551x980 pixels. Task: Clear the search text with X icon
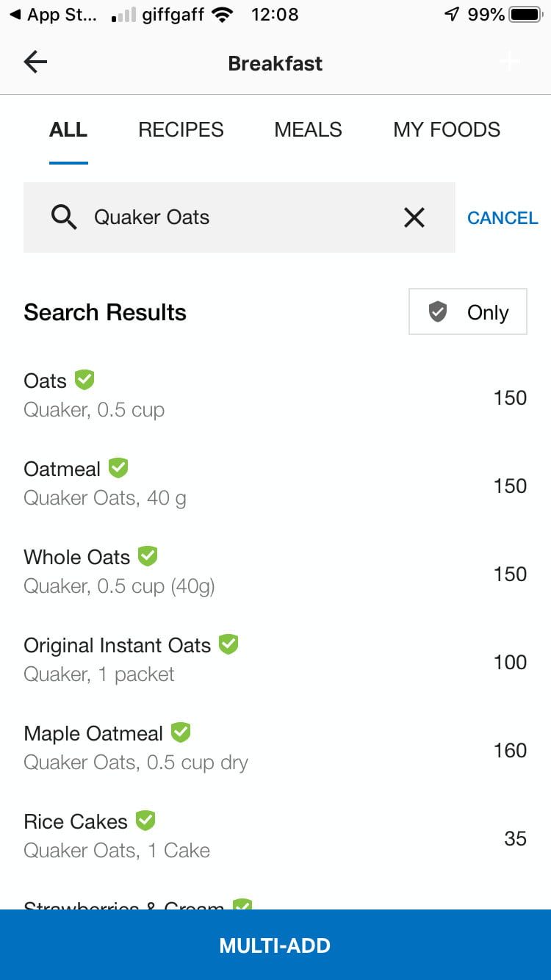click(x=414, y=217)
